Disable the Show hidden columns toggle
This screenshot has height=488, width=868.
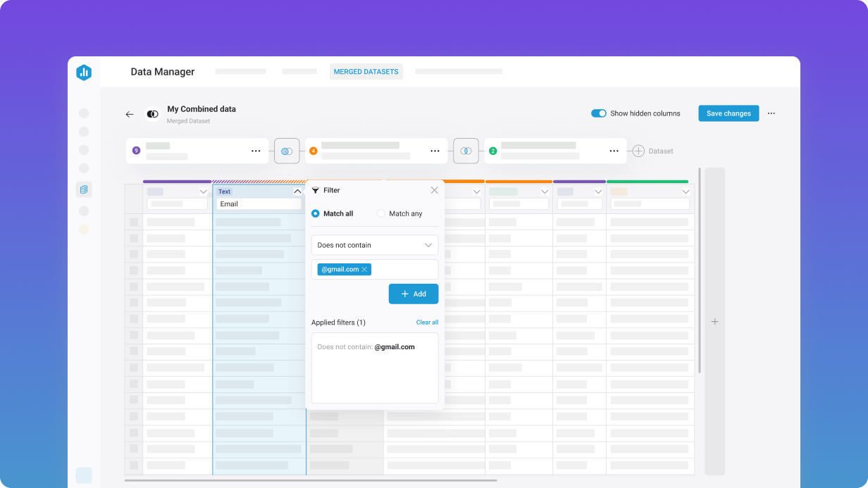[x=598, y=113]
